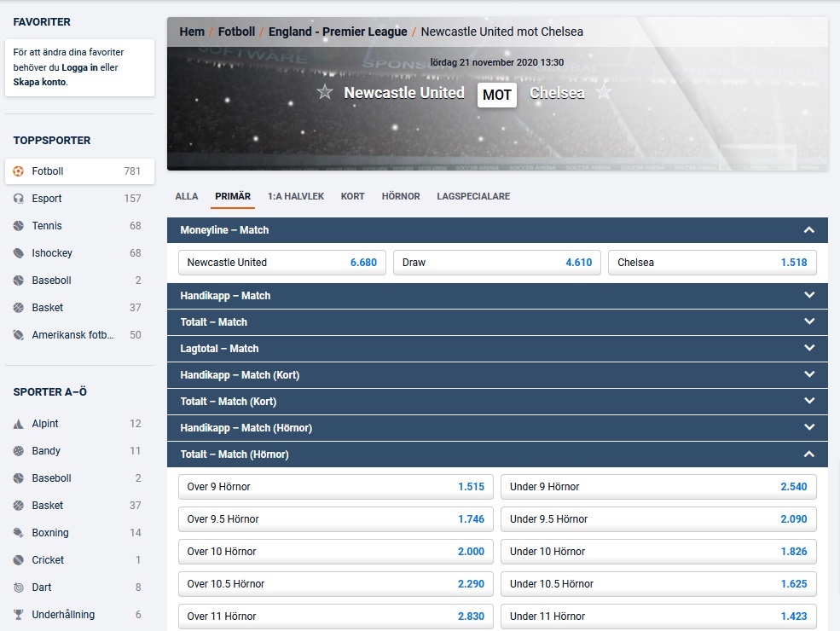Switch to the ALLA tab
840x631 pixels.
pos(187,197)
